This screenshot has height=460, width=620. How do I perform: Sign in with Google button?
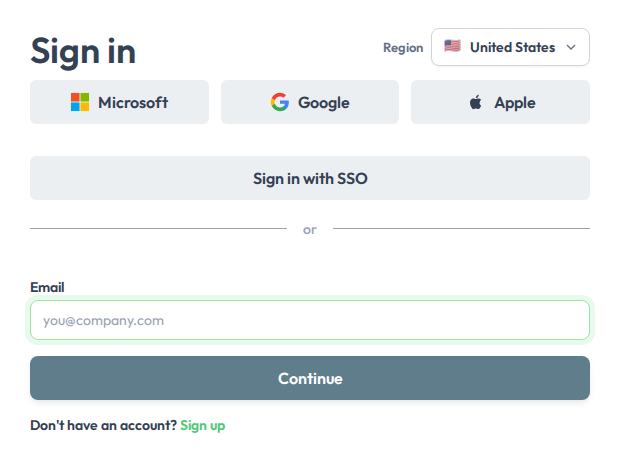click(310, 102)
